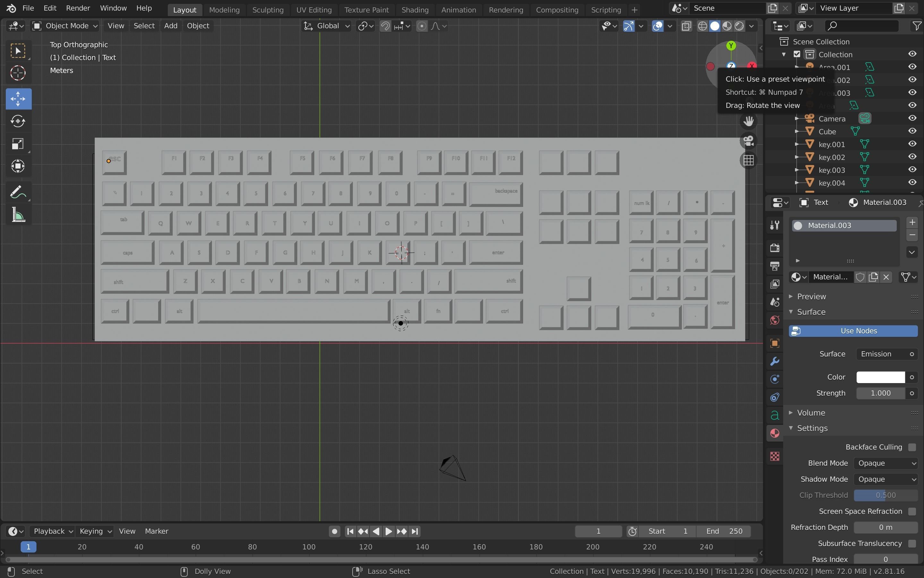Switch to material preview shading

tap(727, 26)
